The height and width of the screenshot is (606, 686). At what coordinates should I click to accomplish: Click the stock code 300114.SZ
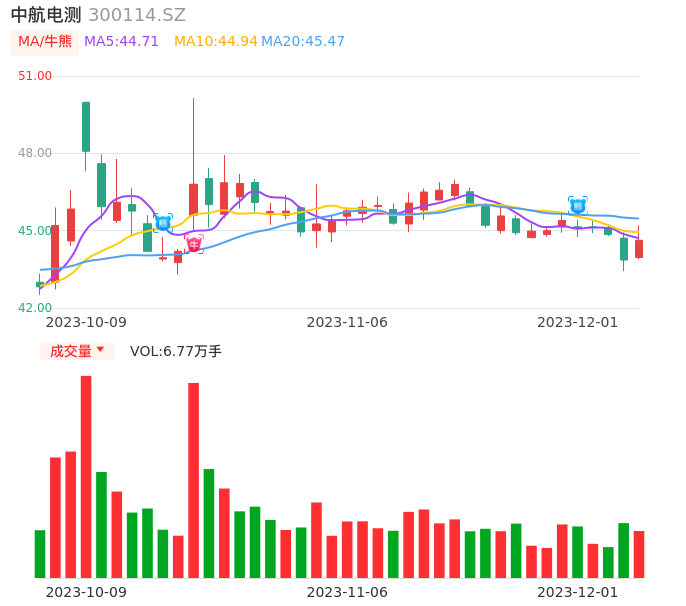point(137,15)
